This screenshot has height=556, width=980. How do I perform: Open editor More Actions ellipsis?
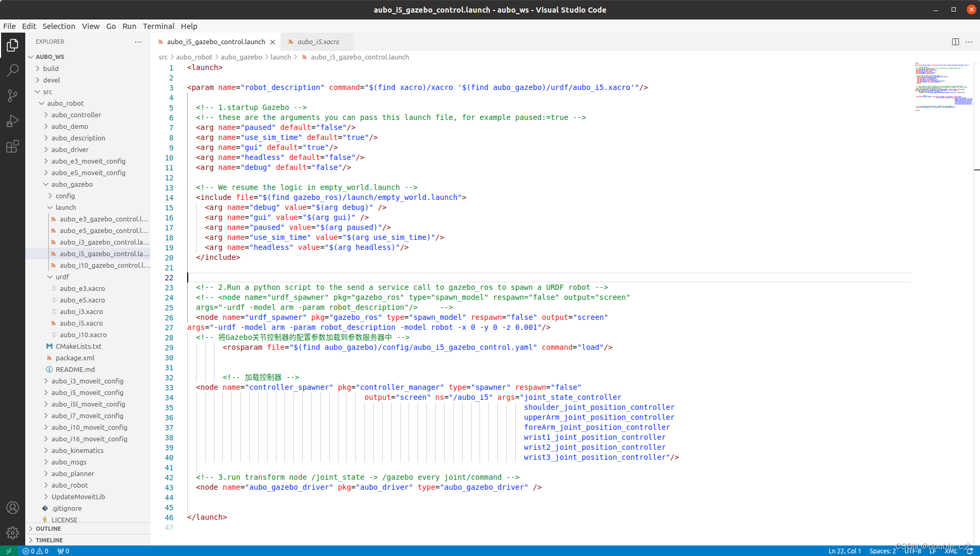pos(969,42)
